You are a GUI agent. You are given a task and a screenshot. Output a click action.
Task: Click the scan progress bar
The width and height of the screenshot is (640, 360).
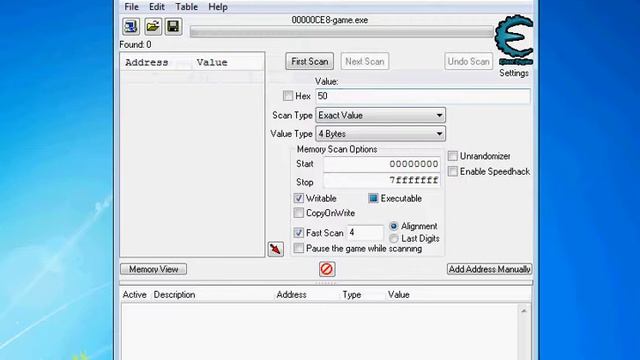point(342,32)
